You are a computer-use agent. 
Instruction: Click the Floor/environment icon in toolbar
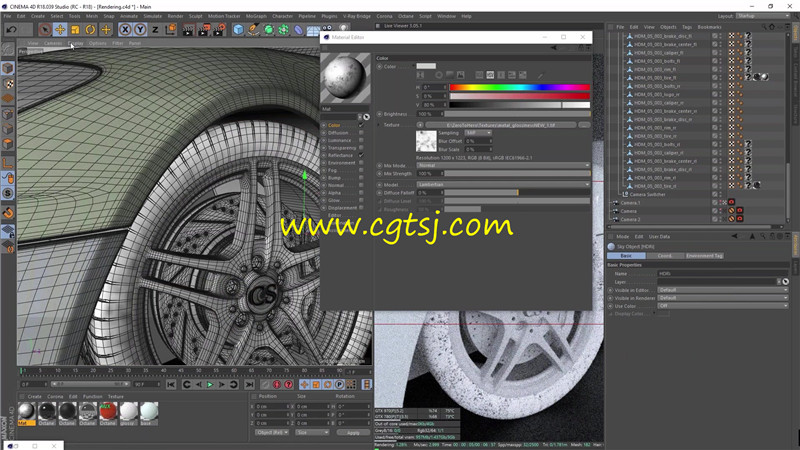[x=313, y=31]
